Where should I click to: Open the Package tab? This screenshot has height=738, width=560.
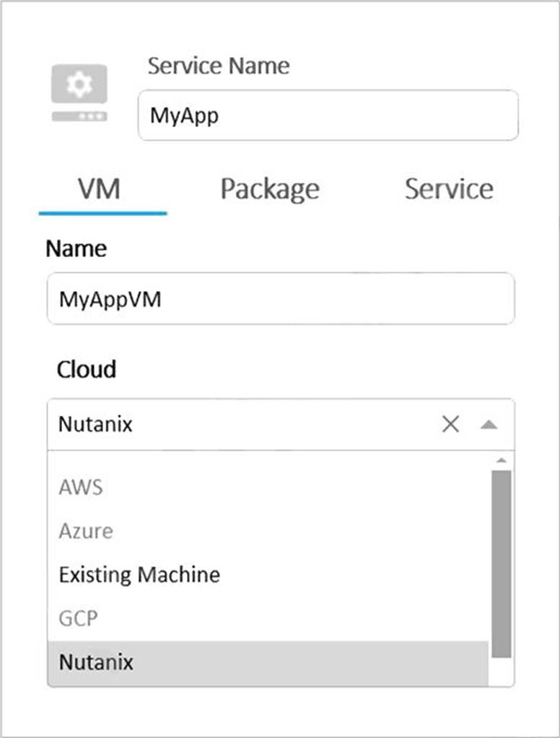[x=269, y=189]
